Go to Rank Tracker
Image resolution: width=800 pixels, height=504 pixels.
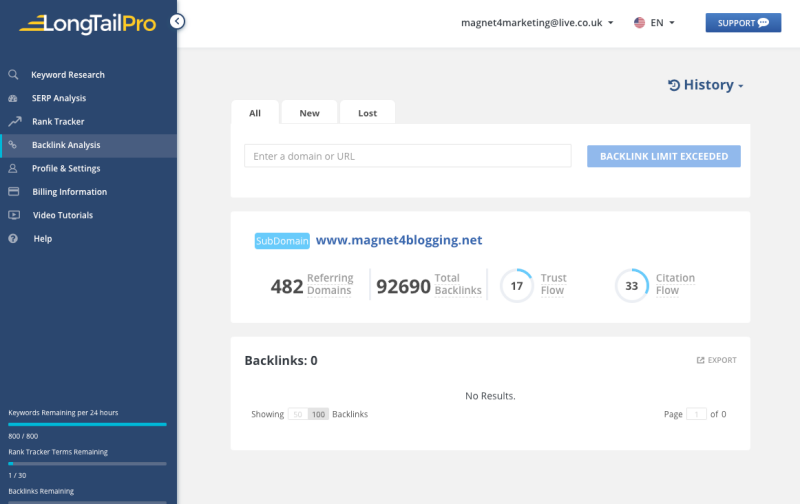[x=58, y=121]
